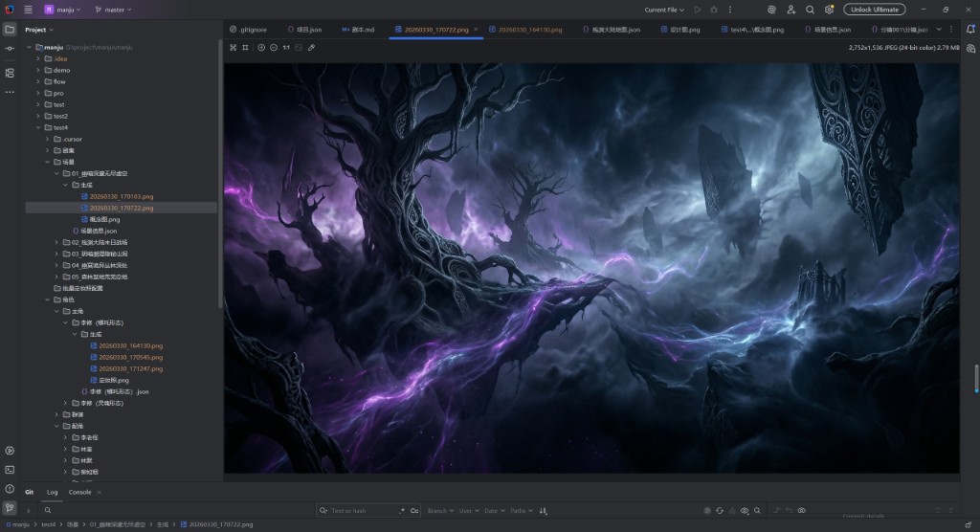The height and width of the screenshot is (532, 980).
Task: Pick a color with the color picker tool
Action: [x=312, y=47]
